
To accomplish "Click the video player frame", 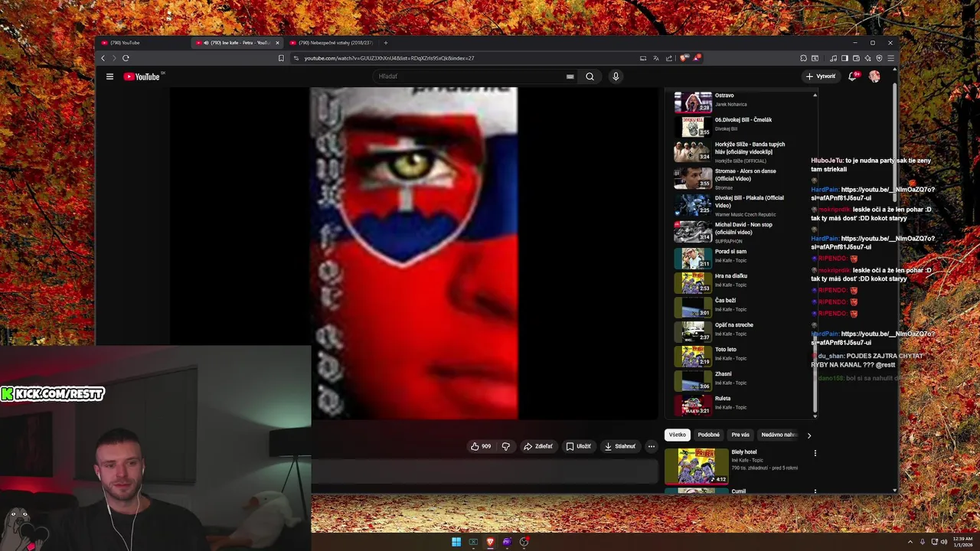I will (x=414, y=253).
